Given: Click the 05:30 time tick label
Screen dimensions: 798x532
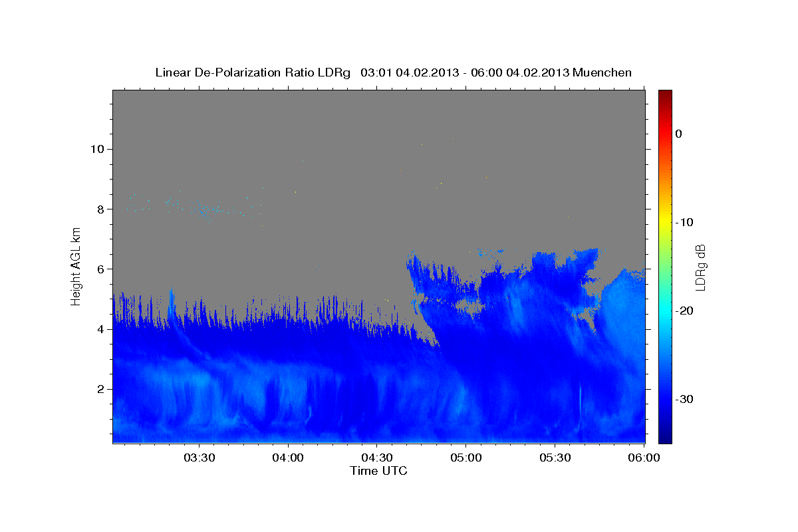Looking at the screenshot, I should click(555, 458).
